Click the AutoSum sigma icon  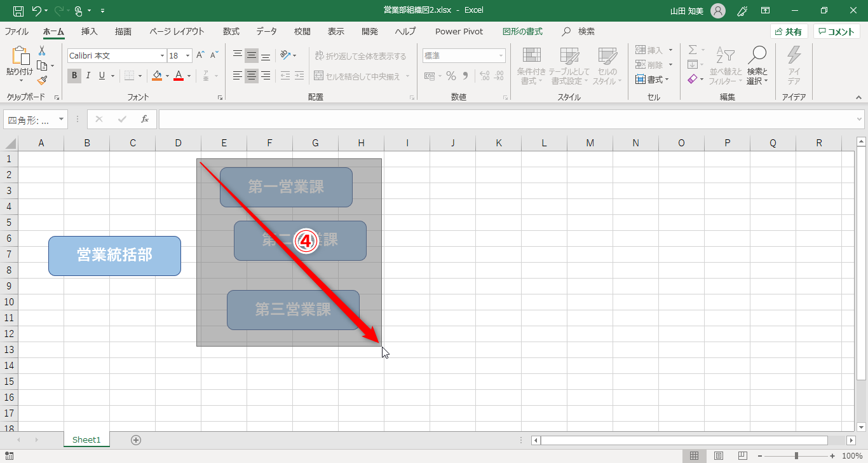pos(693,50)
